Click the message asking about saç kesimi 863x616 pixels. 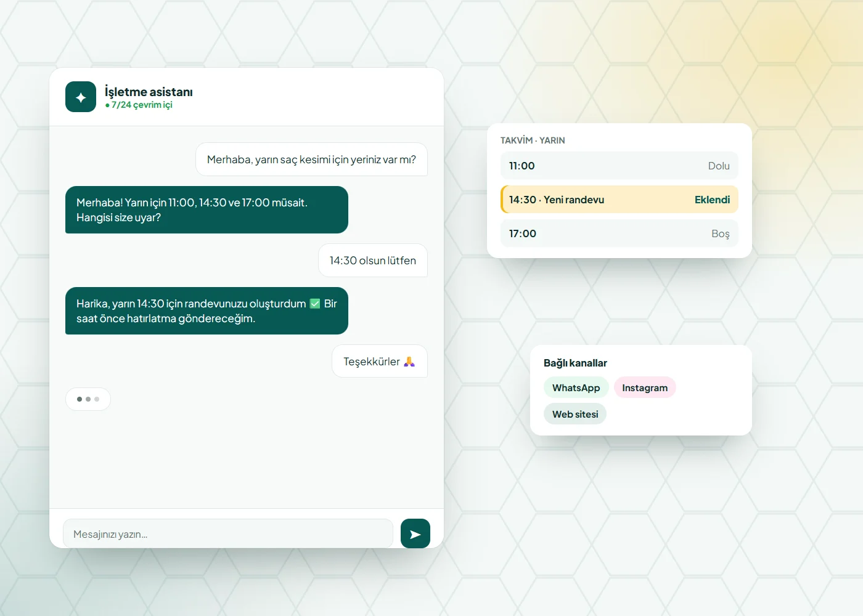tap(311, 160)
